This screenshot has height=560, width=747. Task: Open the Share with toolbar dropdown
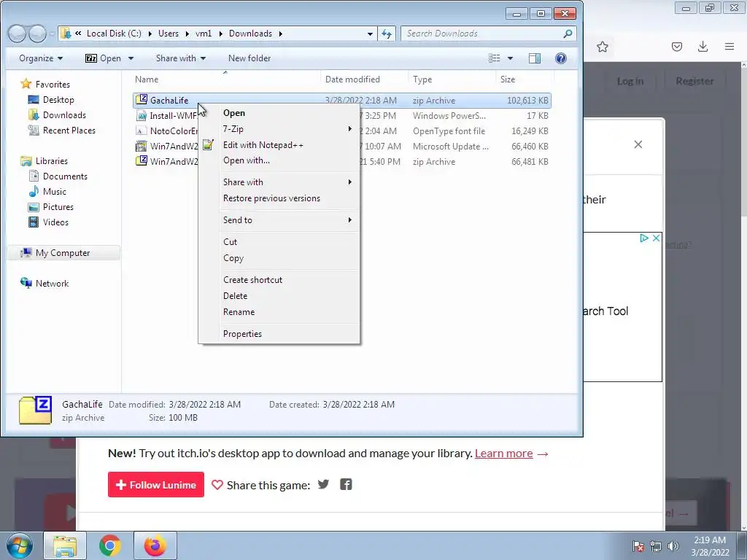click(181, 58)
